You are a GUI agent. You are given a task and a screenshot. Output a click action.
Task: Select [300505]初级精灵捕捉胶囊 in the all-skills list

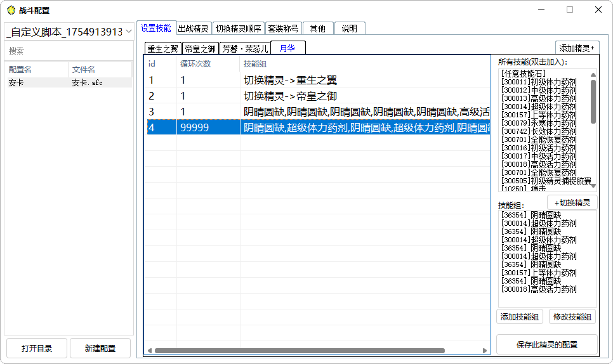[x=546, y=181]
